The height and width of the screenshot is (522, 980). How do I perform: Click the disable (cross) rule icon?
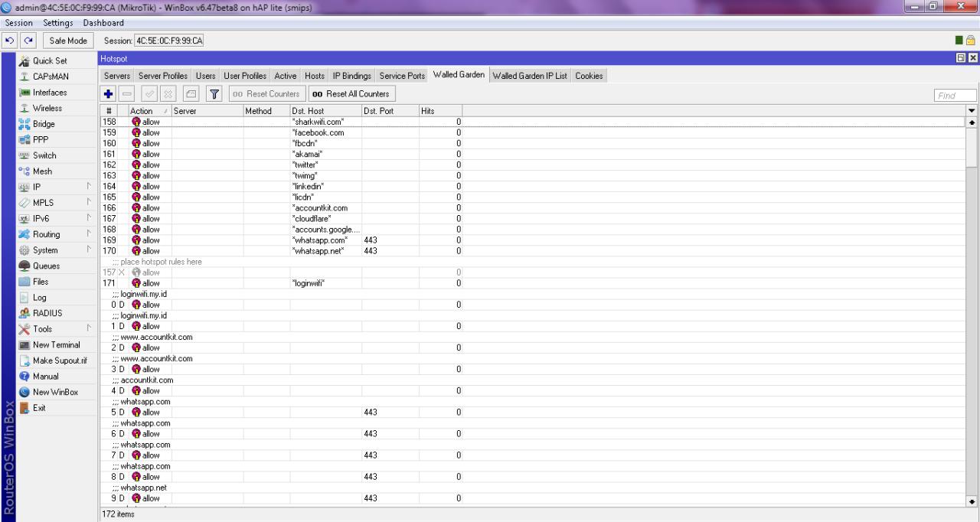point(169,94)
